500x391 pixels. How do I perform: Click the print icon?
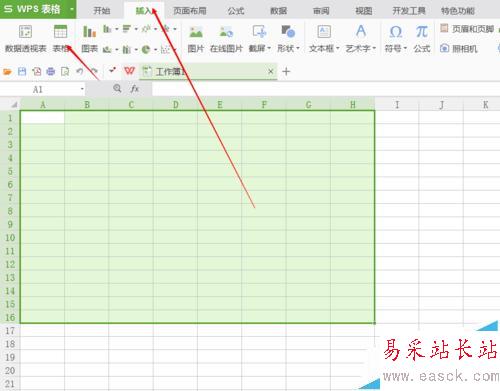point(51,71)
